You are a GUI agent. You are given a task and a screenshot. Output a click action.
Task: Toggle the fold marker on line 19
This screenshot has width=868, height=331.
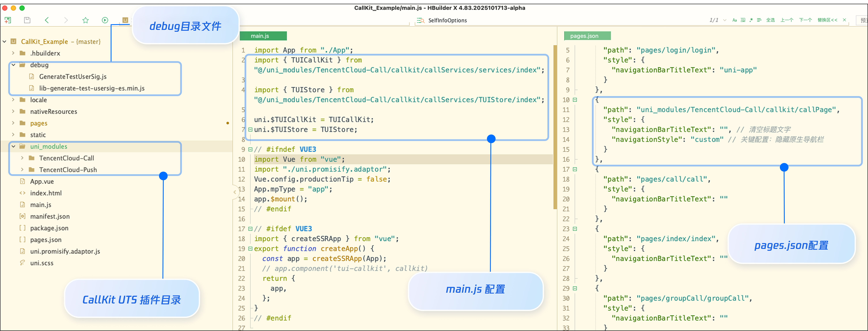click(x=250, y=249)
